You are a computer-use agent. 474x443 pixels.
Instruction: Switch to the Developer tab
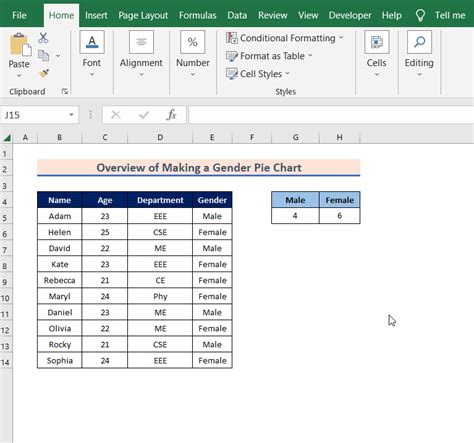[350, 15]
